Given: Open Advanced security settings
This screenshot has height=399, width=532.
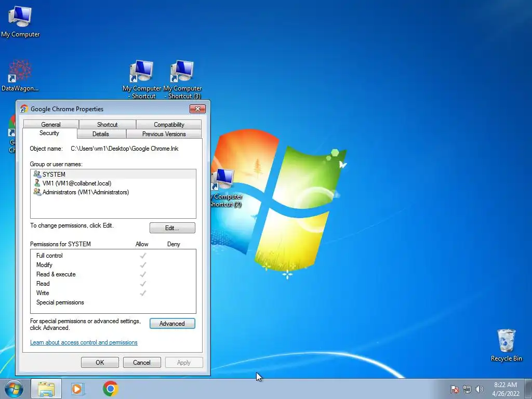Looking at the screenshot, I should tap(172, 324).
